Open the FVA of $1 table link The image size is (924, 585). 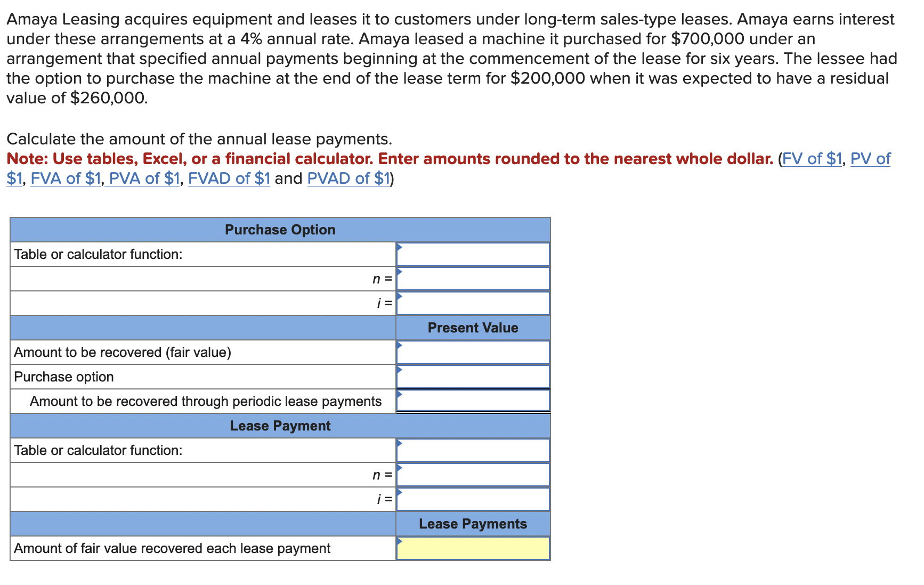(x=64, y=178)
